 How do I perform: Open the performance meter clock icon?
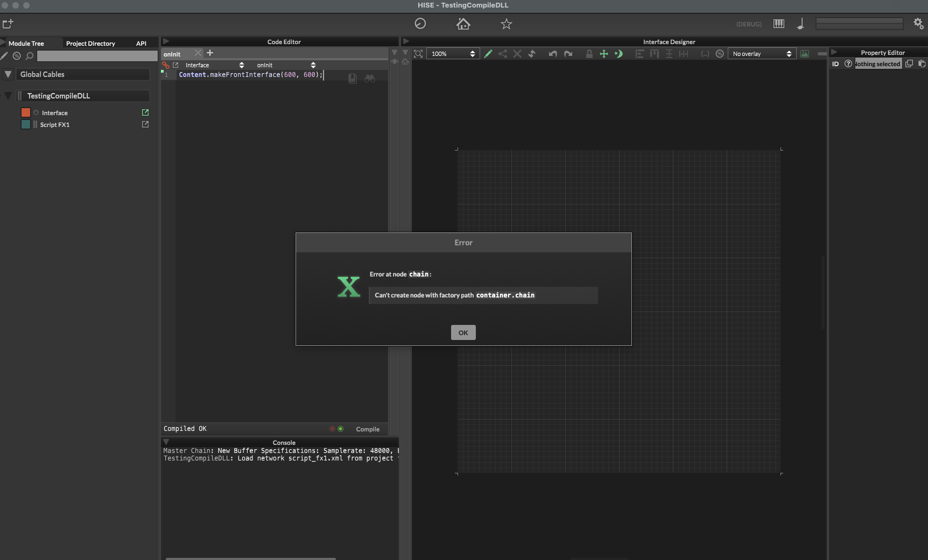(420, 24)
